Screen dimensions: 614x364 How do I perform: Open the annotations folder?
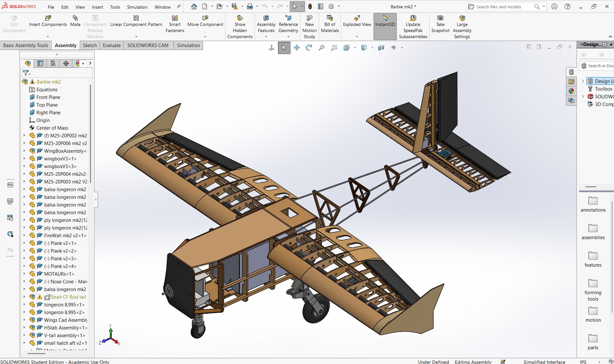point(593,205)
